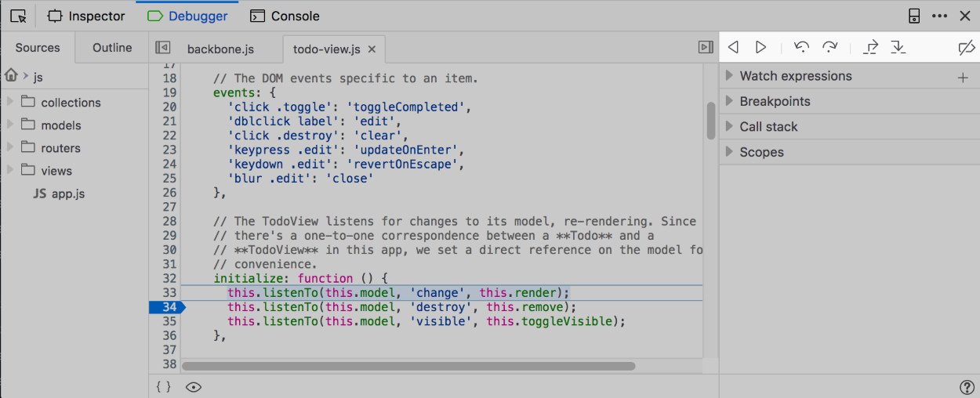
Task: Click the resume right triangle icon
Action: pos(760,48)
